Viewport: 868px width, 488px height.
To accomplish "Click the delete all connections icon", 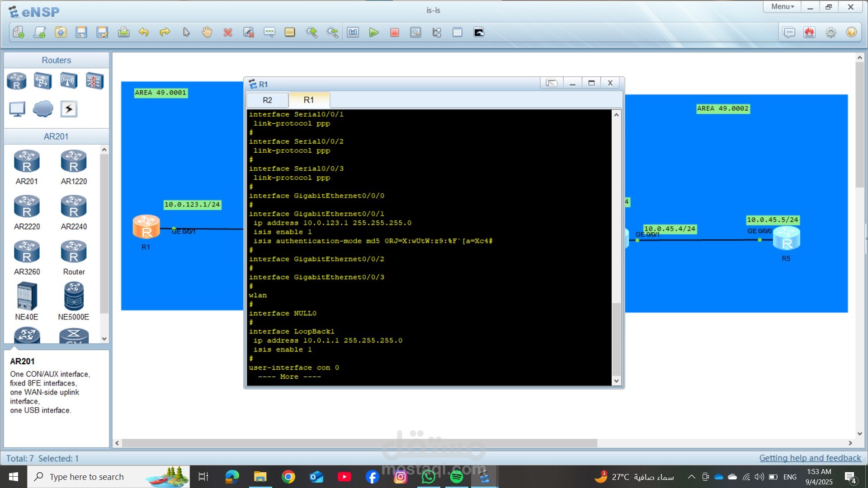I will [x=249, y=32].
